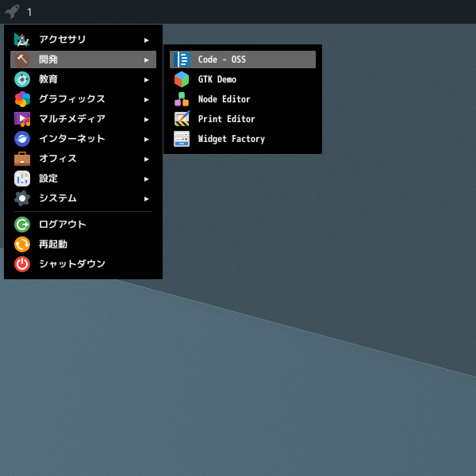Screen dimensions: 476x476
Task: Expand the マルチメディア submenu arrow
Action: [146, 119]
